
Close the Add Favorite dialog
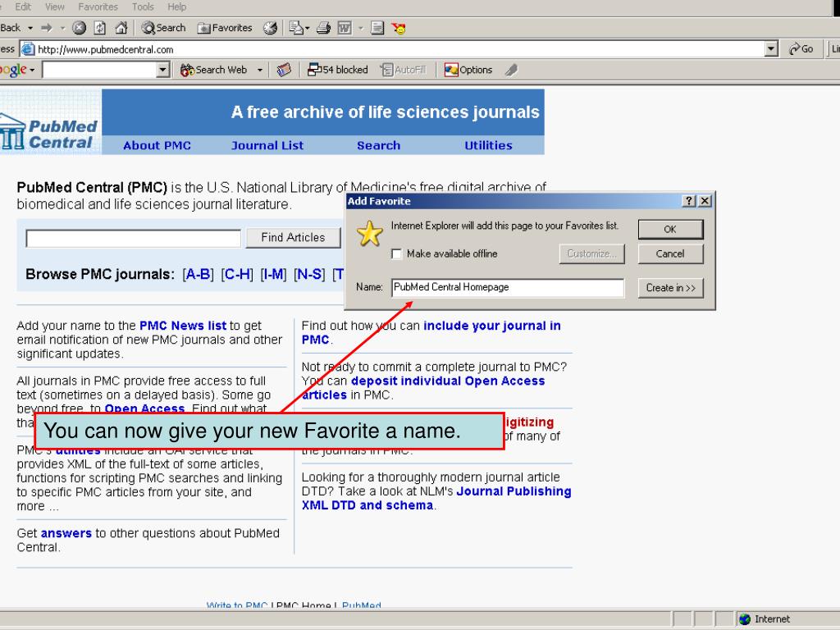coord(705,201)
